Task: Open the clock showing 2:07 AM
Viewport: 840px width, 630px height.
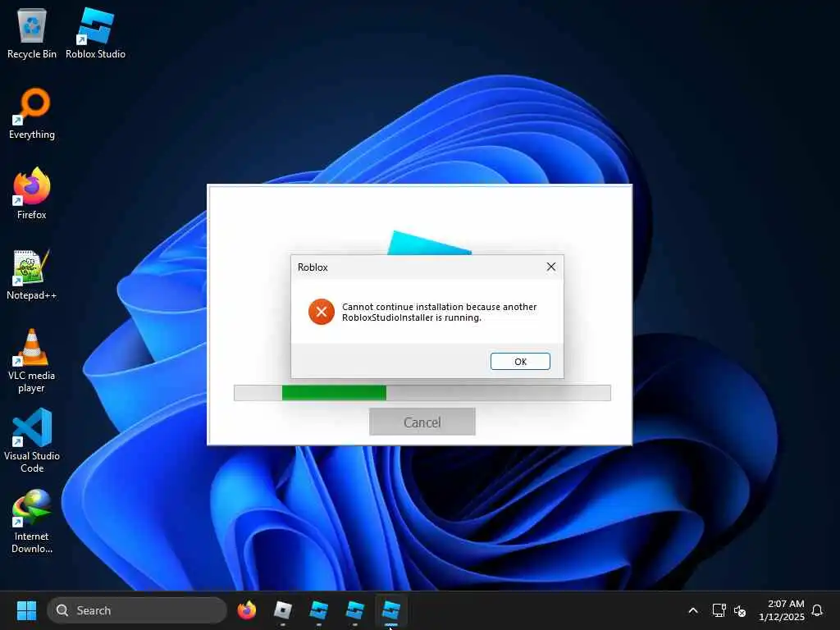Action: [781, 610]
